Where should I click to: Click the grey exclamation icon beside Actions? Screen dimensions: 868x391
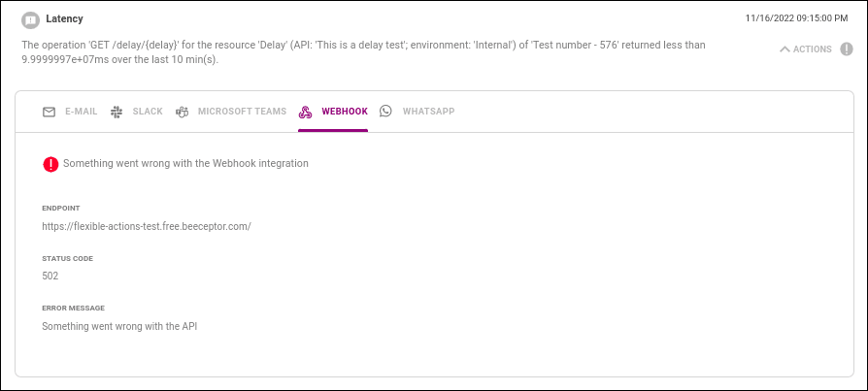(847, 49)
